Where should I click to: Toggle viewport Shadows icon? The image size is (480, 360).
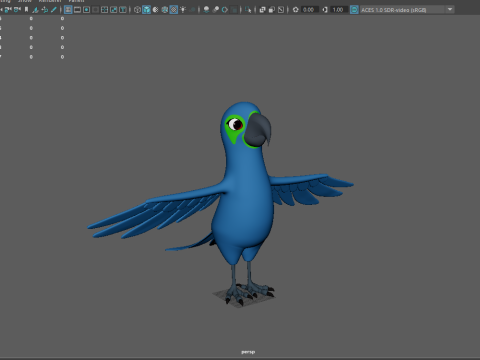tap(192, 10)
